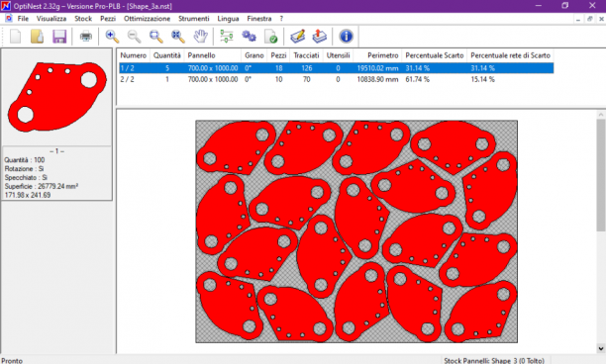Start optimization with the gears icon

tap(249, 37)
